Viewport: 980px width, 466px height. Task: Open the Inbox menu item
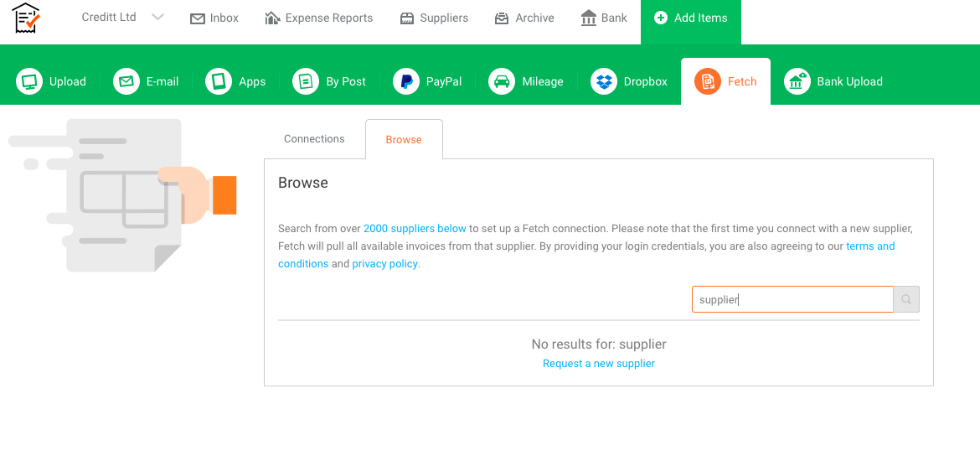click(214, 18)
